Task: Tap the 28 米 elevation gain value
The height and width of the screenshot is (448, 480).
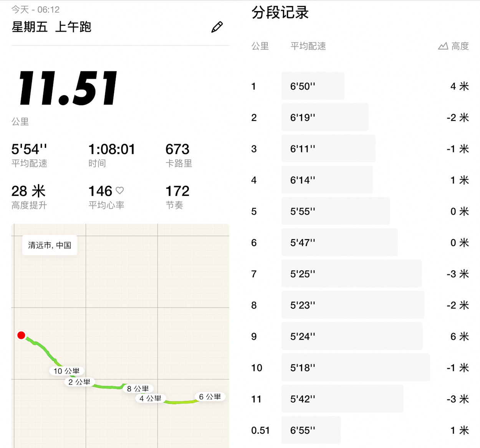Action: coord(28,191)
